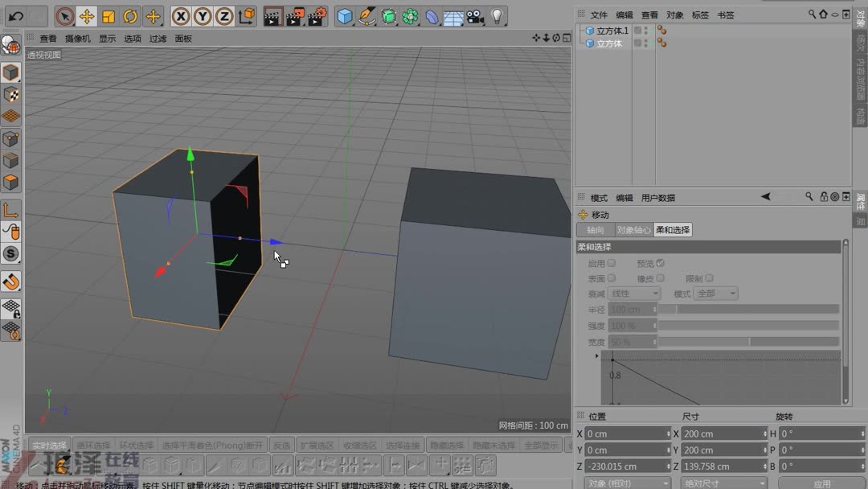Toggle the X axis lock icon

[x=181, y=15]
